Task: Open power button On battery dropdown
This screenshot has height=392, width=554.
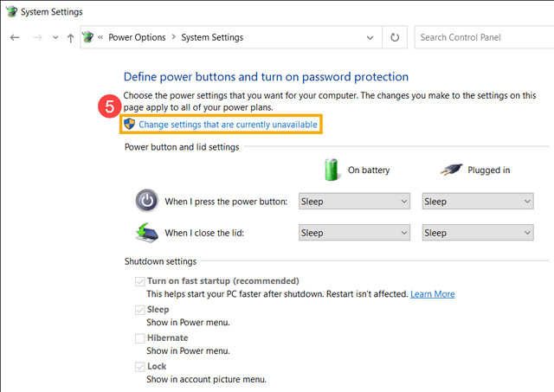Action: coord(354,202)
